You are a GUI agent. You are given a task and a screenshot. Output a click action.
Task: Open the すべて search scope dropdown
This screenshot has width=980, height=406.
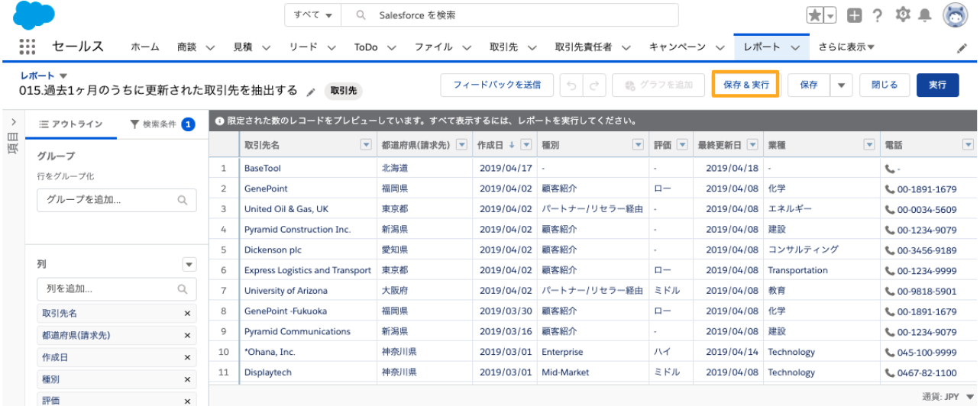[313, 15]
